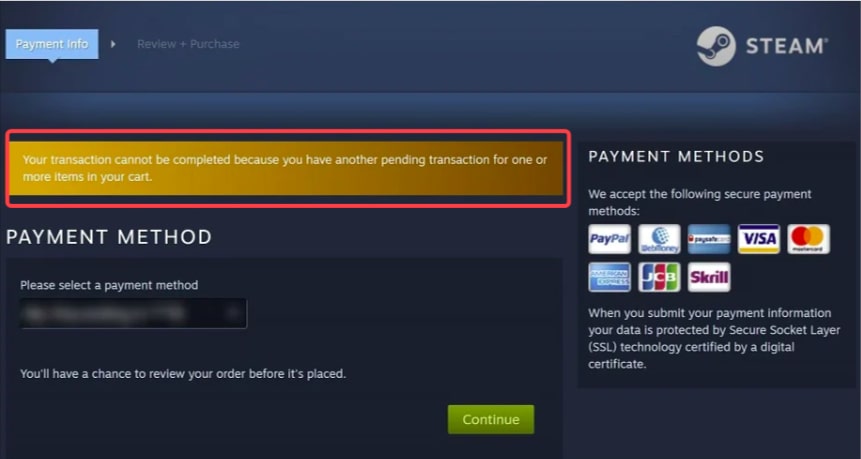This screenshot has height=459, width=861.
Task: Click the pending transaction warning banner
Action: tap(286, 169)
